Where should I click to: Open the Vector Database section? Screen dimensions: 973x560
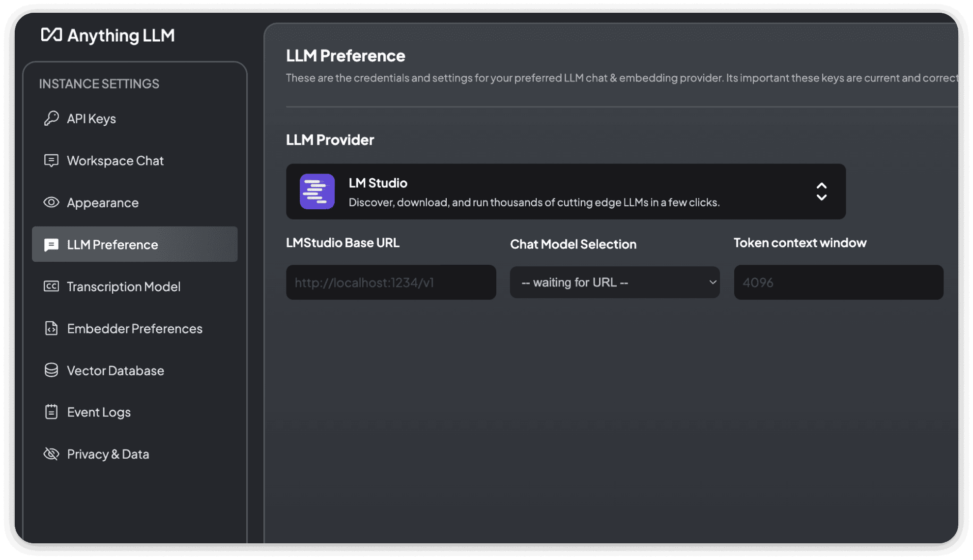tap(115, 371)
